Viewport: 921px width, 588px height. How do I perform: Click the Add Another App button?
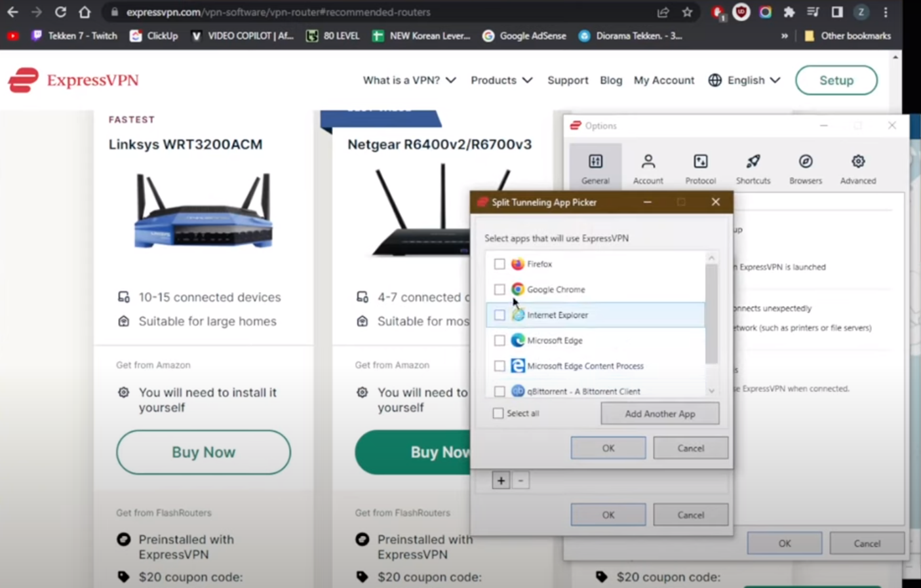pyautogui.click(x=659, y=414)
